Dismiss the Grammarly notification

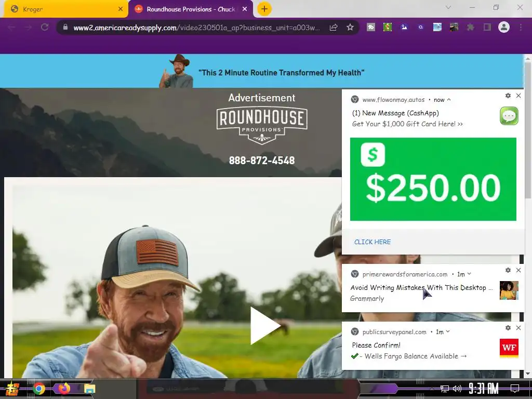(518, 270)
